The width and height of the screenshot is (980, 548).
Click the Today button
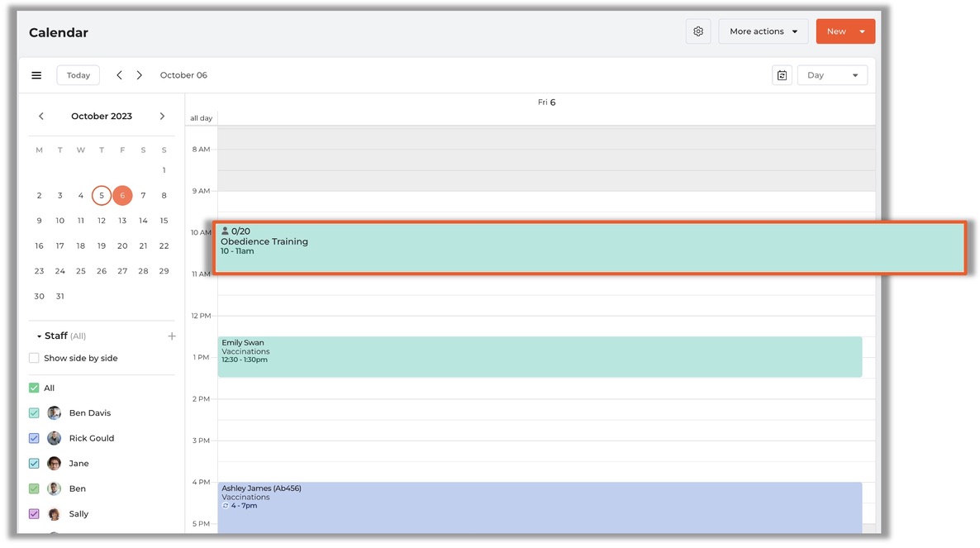78,75
